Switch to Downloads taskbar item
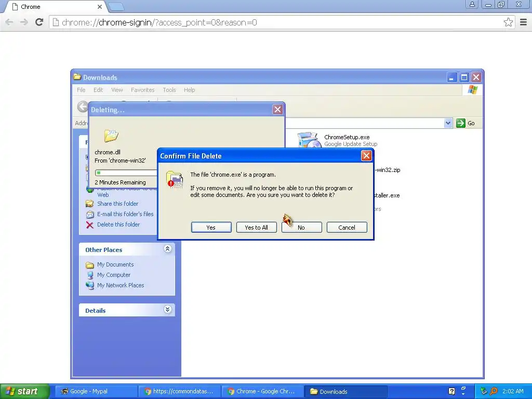 pos(346,391)
